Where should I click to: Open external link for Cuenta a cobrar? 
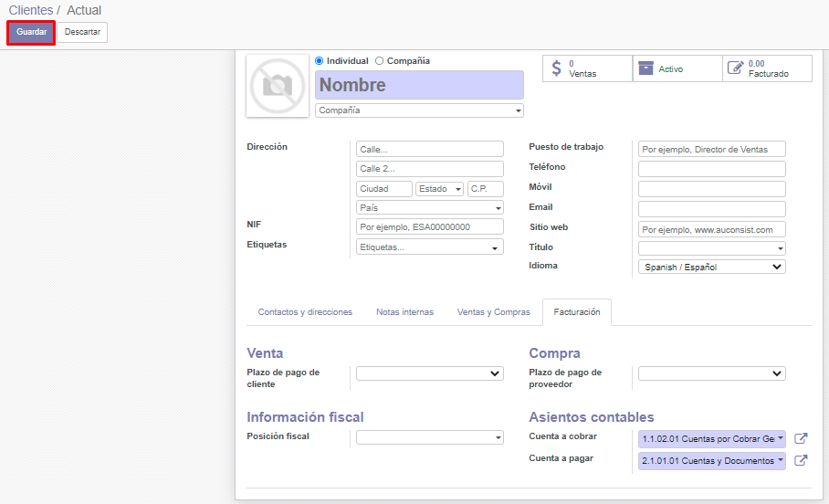[801, 439]
